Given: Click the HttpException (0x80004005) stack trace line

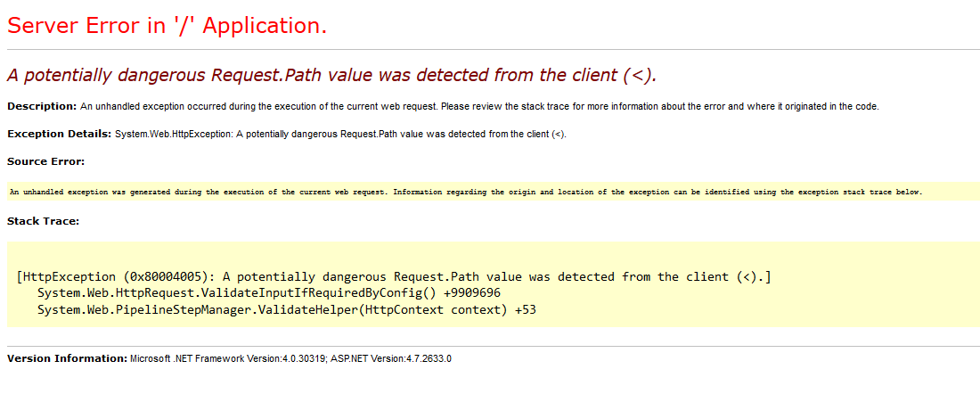Looking at the screenshot, I should click(395, 276).
